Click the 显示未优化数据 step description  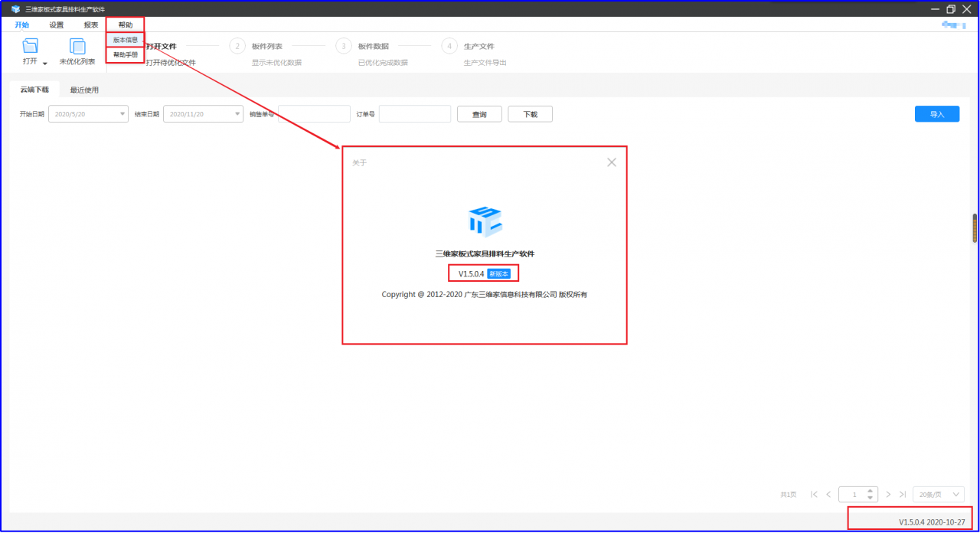pyautogui.click(x=276, y=63)
